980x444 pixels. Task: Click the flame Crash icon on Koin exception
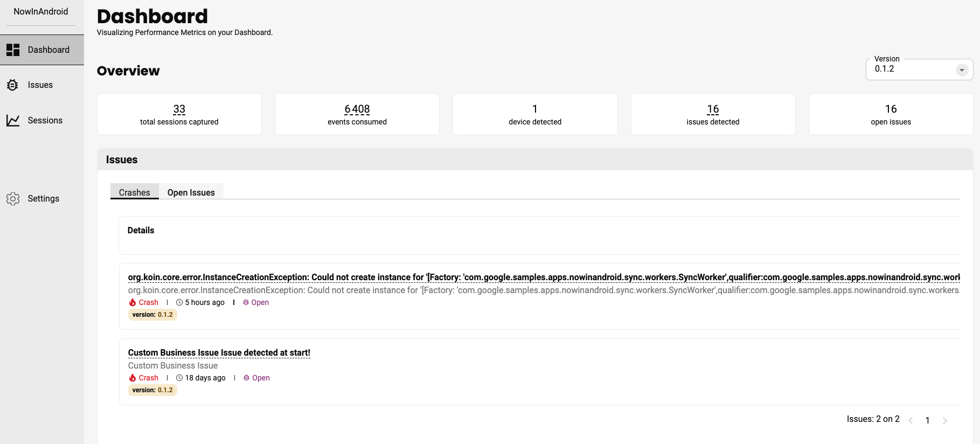pos(133,303)
